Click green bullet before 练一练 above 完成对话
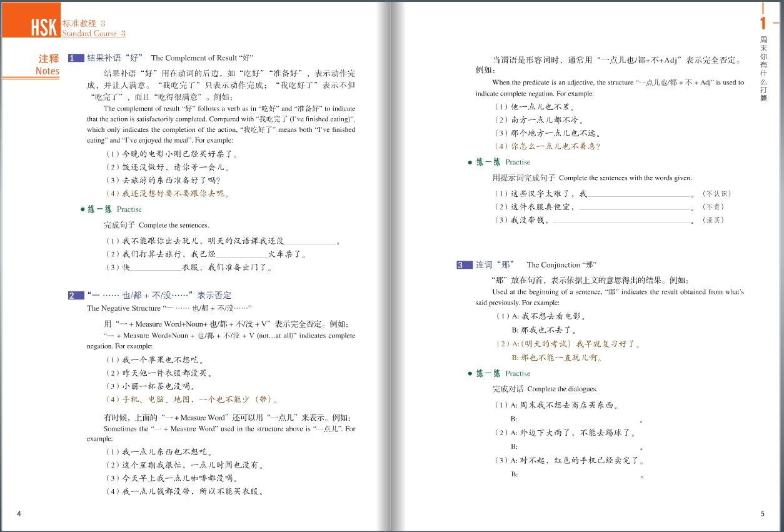784x532 pixels. pos(470,374)
